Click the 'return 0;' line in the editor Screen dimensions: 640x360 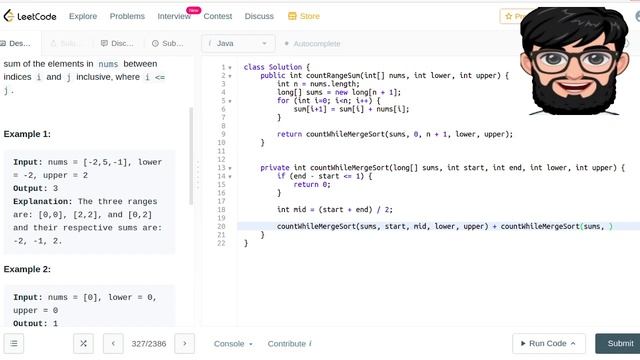(x=312, y=184)
